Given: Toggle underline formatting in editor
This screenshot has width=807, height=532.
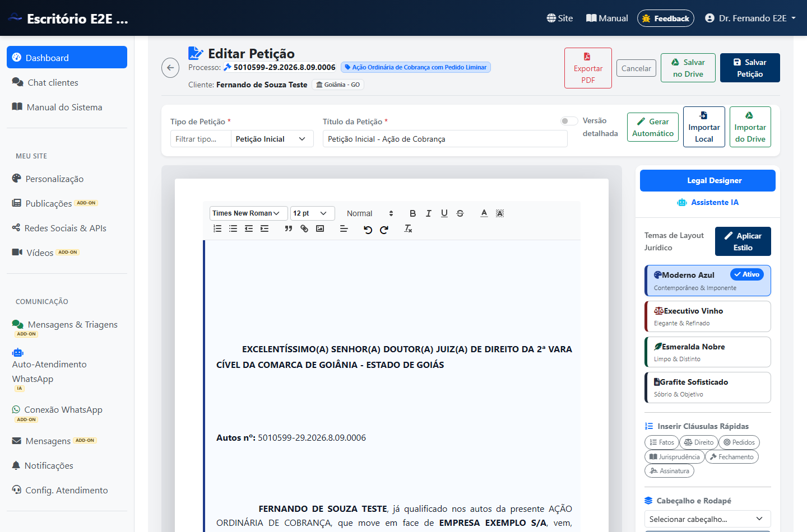Looking at the screenshot, I should point(444,213).
